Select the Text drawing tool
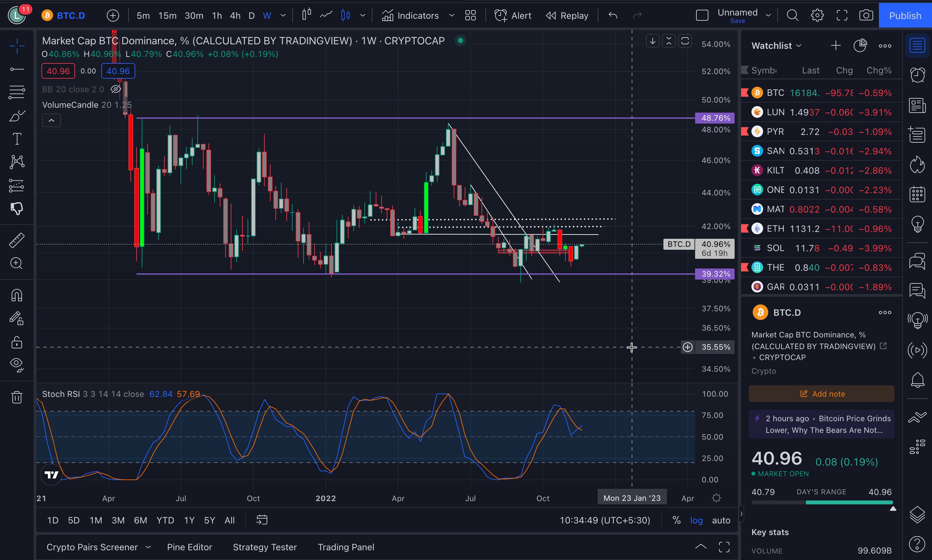932x560 pixels. (x=17, y=139)
